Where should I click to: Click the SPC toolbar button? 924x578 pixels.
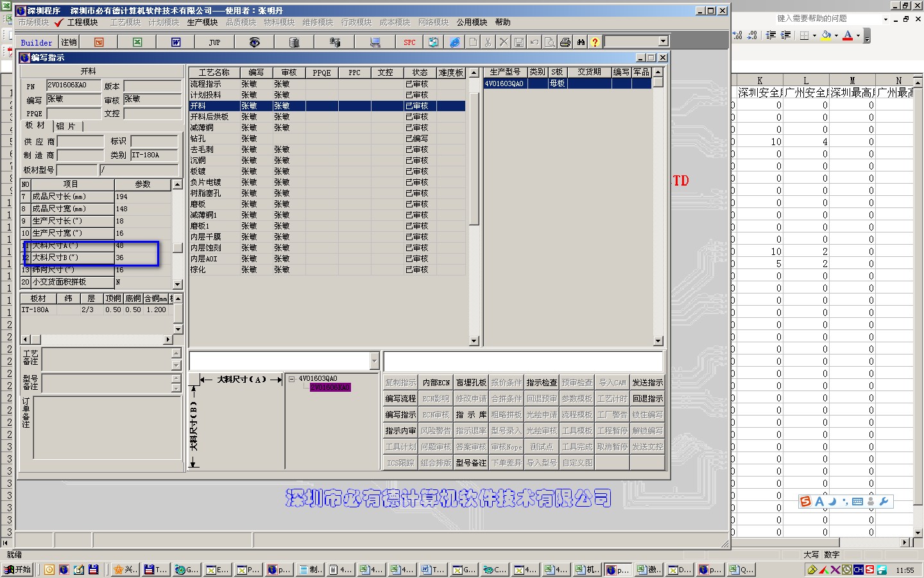tap(409, 42)
